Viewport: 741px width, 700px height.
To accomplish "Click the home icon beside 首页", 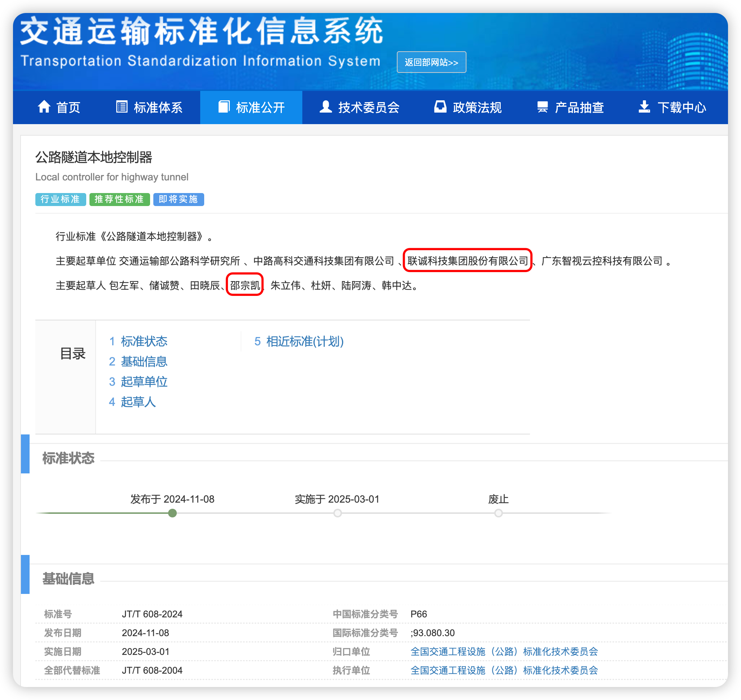I will [44, 107].
